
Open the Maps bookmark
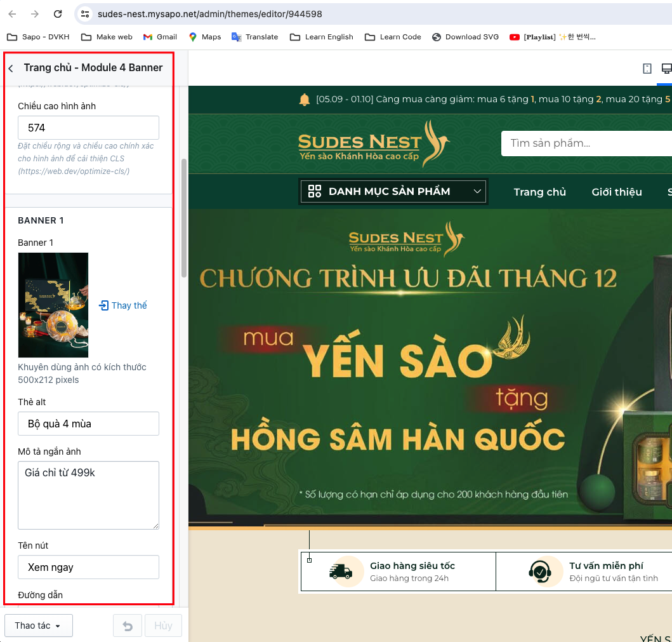coord(205,37)
